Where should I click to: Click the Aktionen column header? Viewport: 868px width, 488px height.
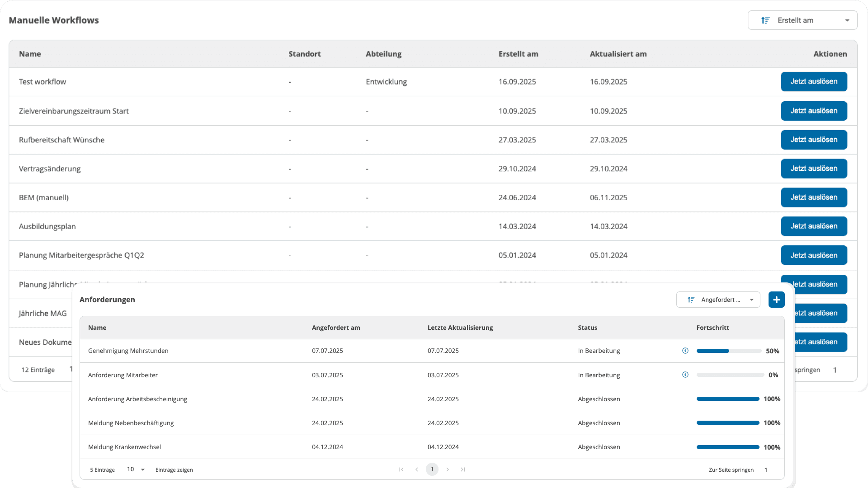tap(830, 54)
